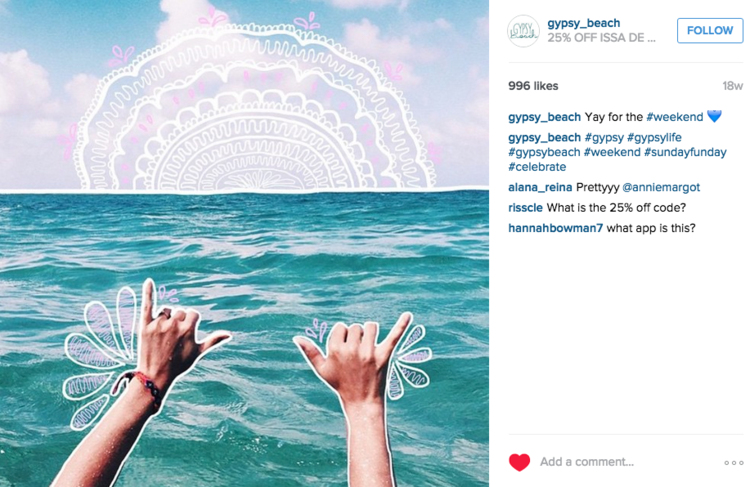
Task: Open gypsy_beach profile avatar
Action: (x=523, y=31)
